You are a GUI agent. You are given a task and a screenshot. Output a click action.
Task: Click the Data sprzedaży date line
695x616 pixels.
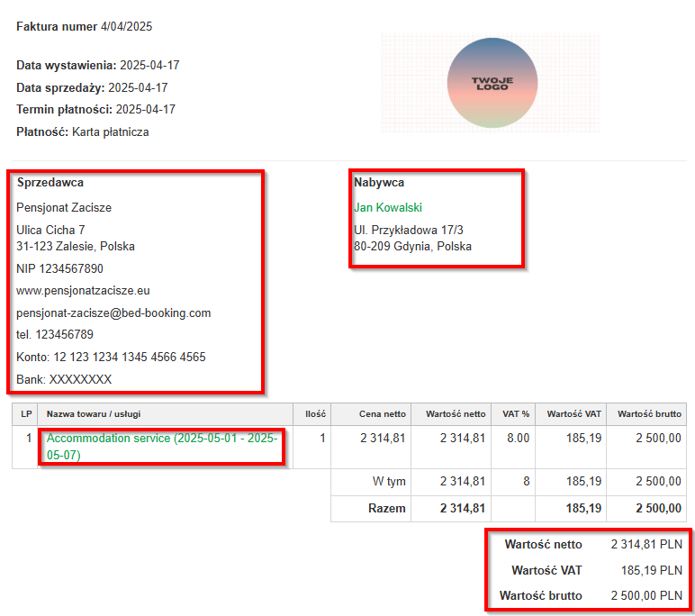coord(92,88)
